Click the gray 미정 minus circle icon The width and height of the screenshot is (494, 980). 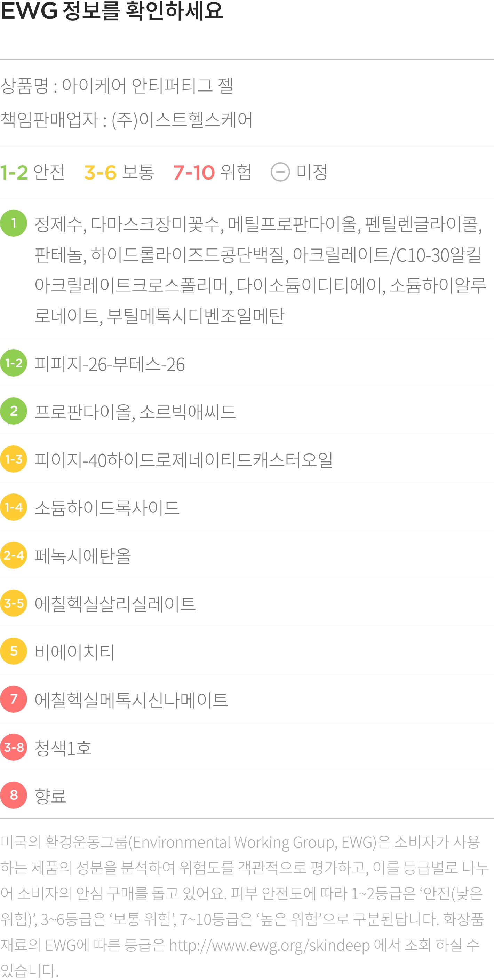click(280, 172)
